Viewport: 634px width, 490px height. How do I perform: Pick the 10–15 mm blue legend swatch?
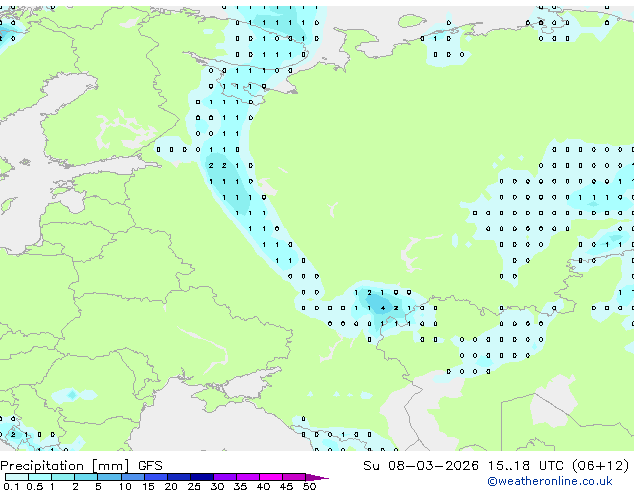132,477
